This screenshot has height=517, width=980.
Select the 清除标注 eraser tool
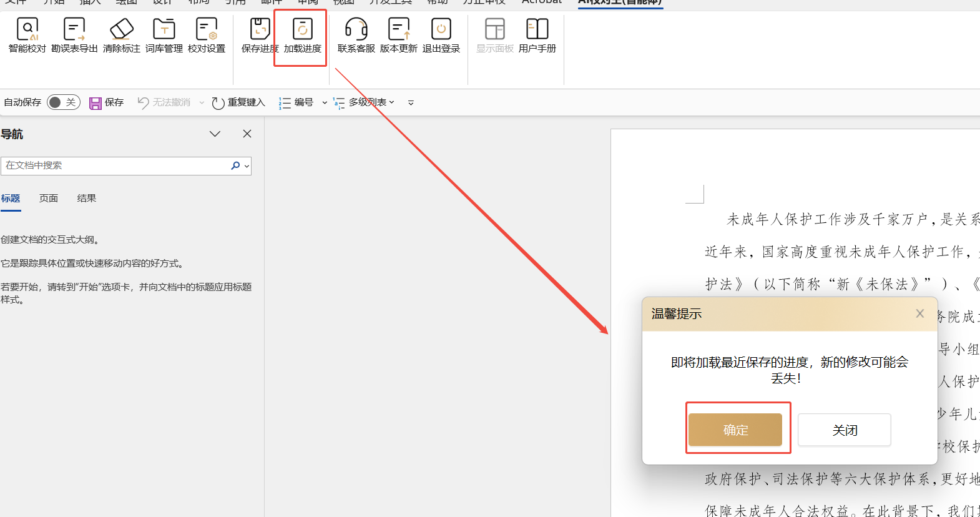click(122, 29)
